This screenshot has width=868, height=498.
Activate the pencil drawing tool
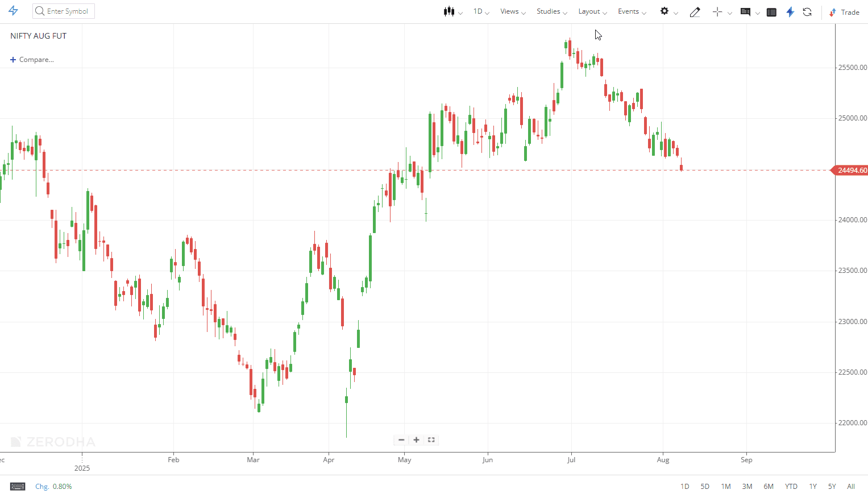coord(695,12)
